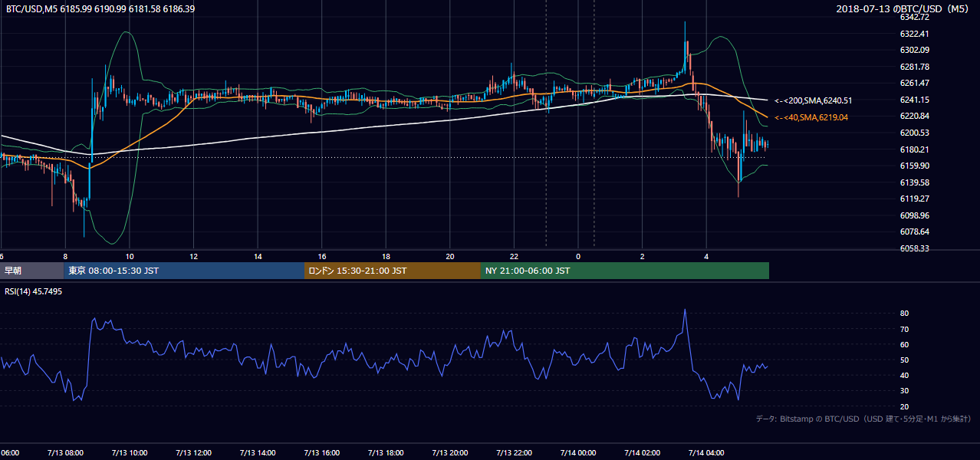Screen dimensions: 980x460
Task: Click the 7/13 22:00 date label
Action: (515, 453)
